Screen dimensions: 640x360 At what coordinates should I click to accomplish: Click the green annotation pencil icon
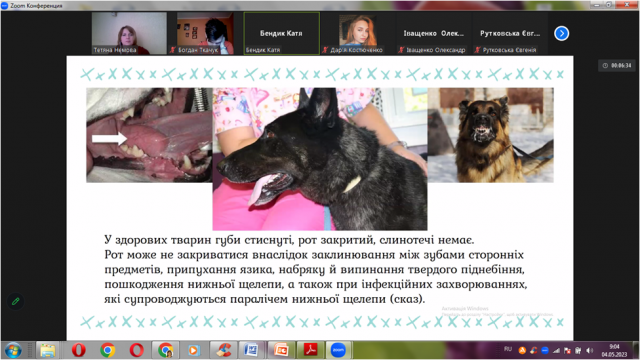pyautogui.click(x=16, y=301)
